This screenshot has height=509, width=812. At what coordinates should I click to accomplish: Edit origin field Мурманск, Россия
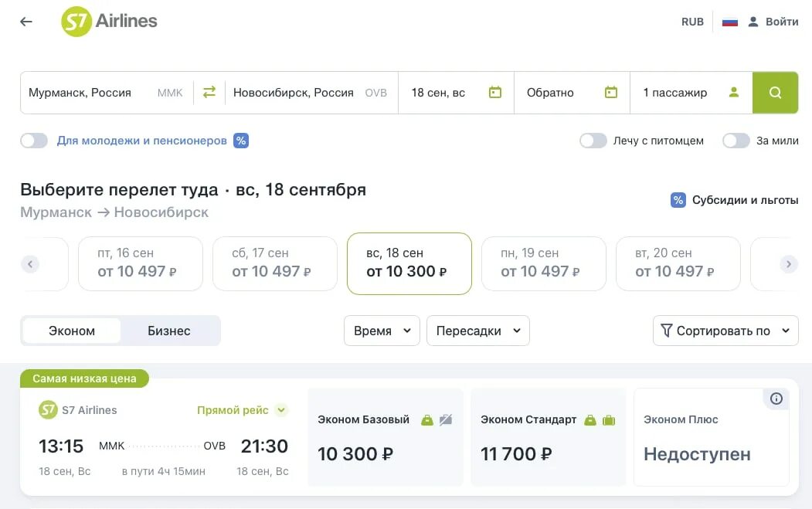click(x=107, y=93)
